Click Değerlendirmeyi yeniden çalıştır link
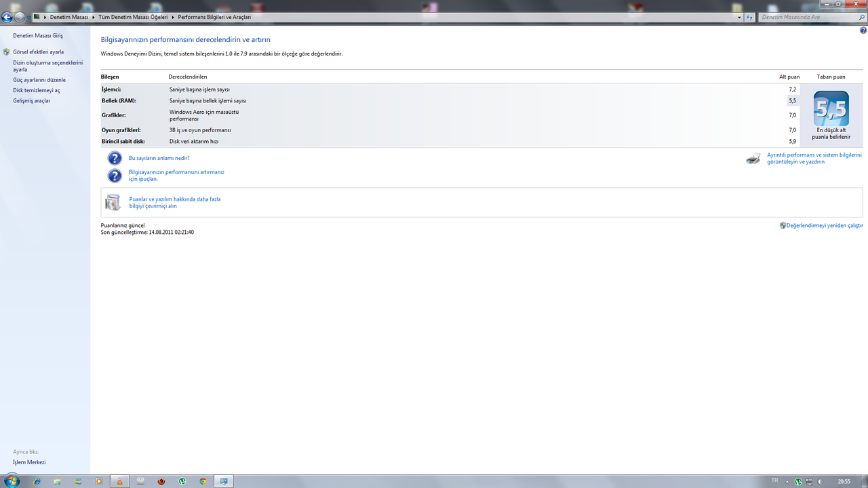868x488 pixels. [825, 226]
